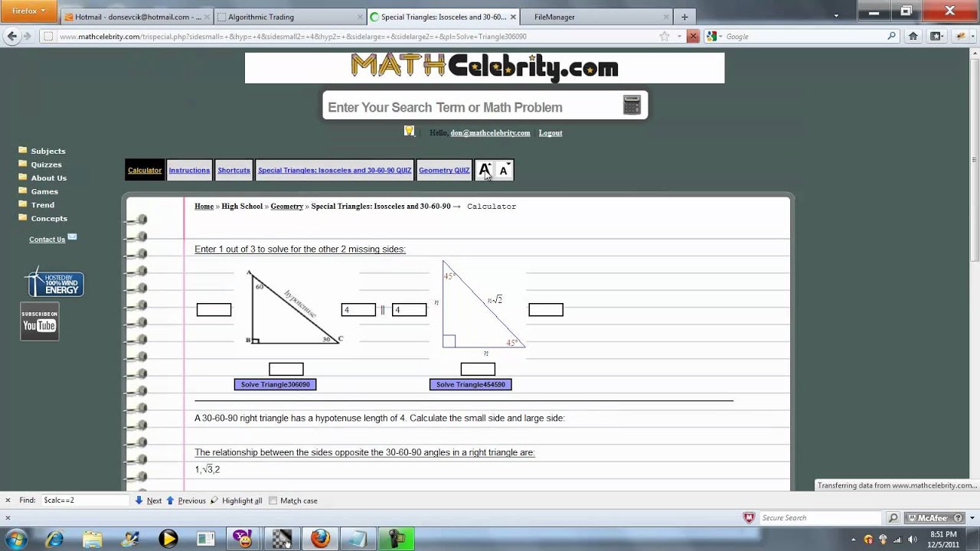Open the URL history dropdown arrow
The image size is (980, 551).
pos(678,36)
